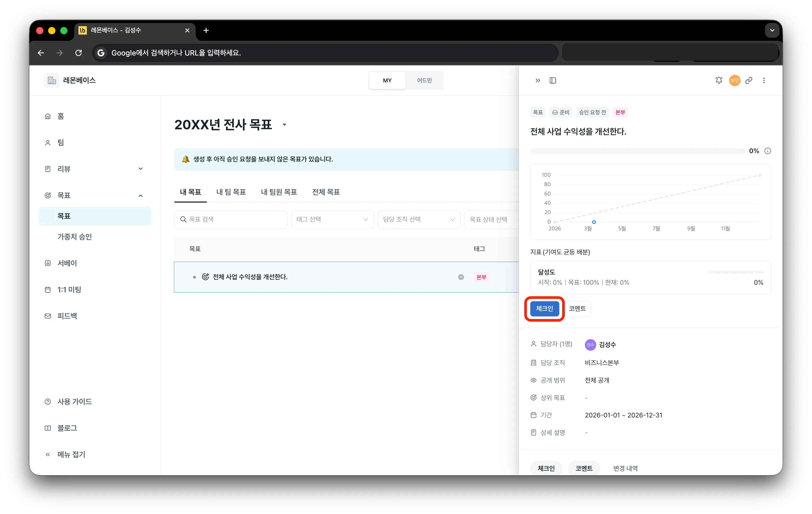The height and width of the screenshot is (514, 812).
Task: Click the period 2026-01-01 ~ 2026-12-31
Action: (x=623, y=415)
